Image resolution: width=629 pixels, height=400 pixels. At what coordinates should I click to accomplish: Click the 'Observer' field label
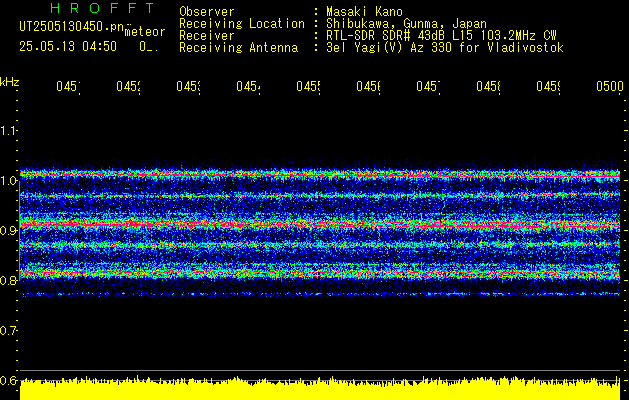pyautogui.click(x=207, y=12)
